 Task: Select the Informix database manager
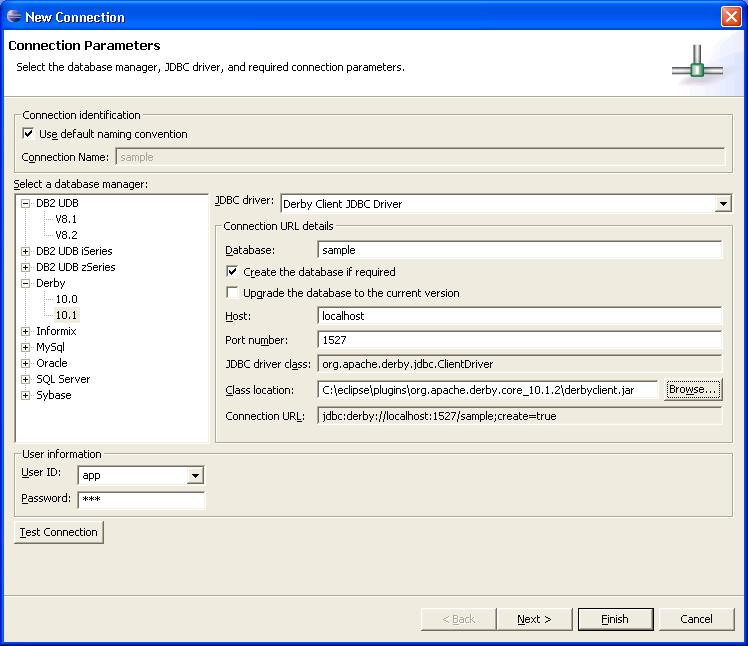pos(56,331)
